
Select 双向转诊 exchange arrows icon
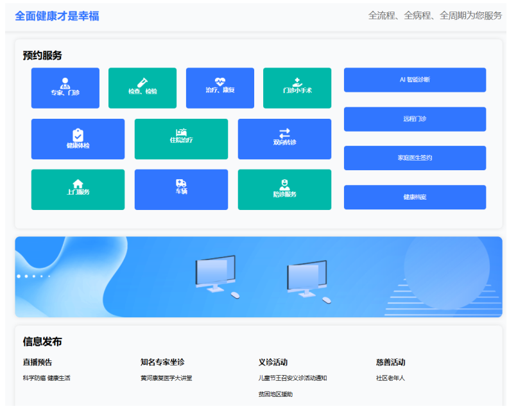pyautogui.click(x=284, y=133)
